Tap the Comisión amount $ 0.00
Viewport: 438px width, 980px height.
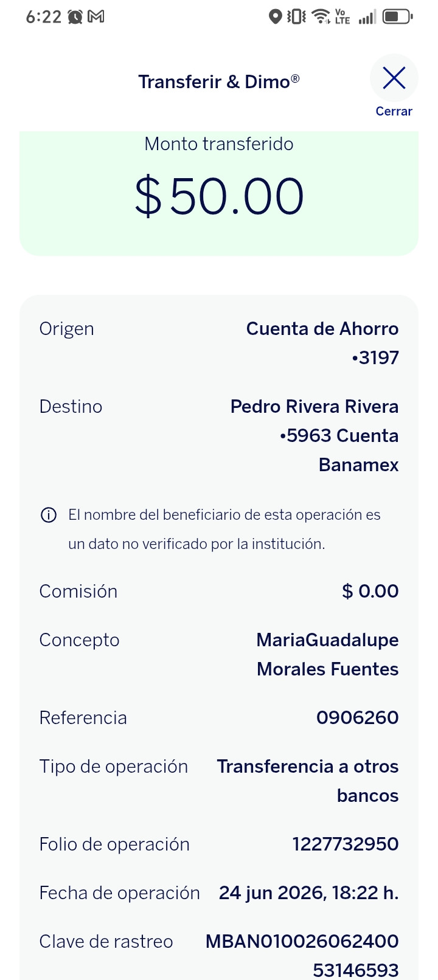pos(370,591)
